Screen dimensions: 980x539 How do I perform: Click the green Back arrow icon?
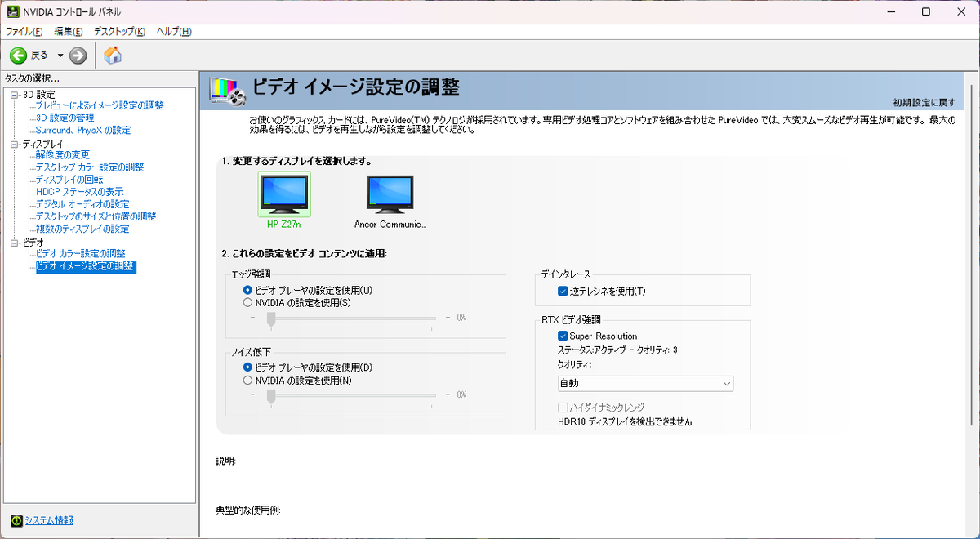(x=18, y=56)
